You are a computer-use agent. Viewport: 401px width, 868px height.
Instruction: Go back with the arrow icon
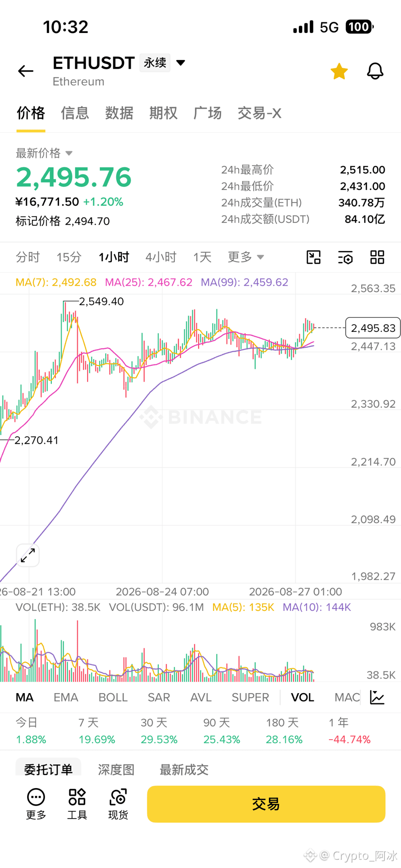click(x=26, y=71)
